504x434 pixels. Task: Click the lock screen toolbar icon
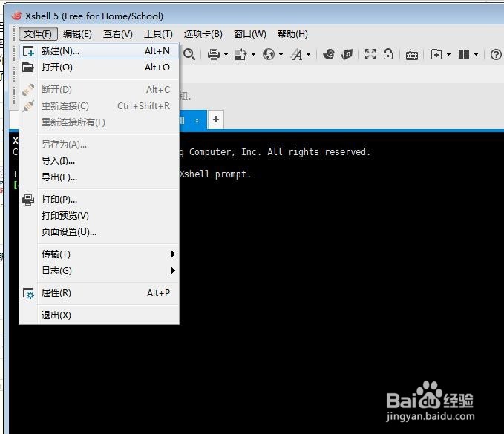[388, 54]
